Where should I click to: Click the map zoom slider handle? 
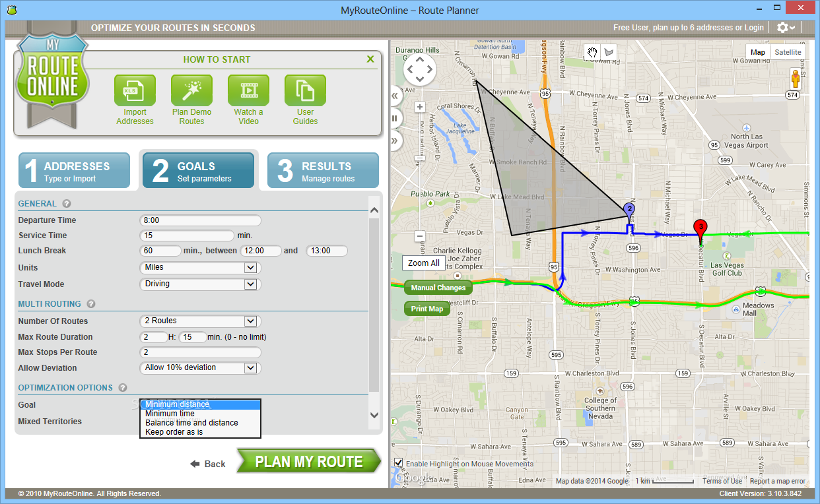click(x=420, y=158)
